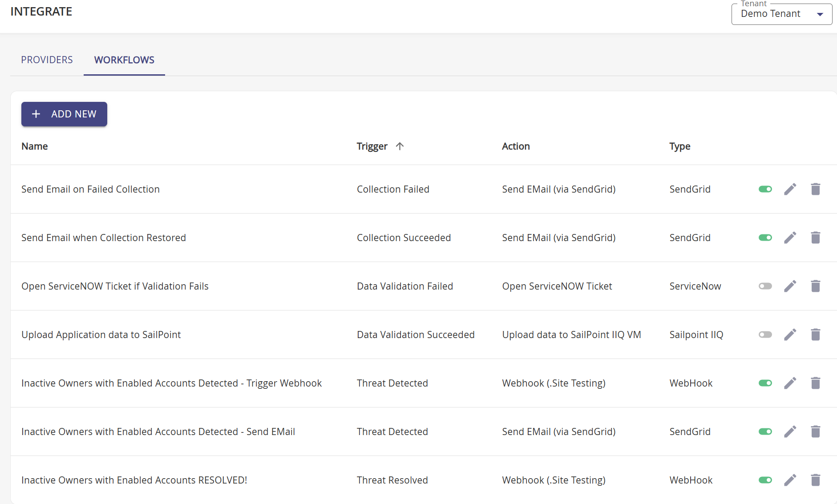Edit the "Send Email on Failed Collection" workflow
The image size is (837, 504).
click(x=790, y=189)
